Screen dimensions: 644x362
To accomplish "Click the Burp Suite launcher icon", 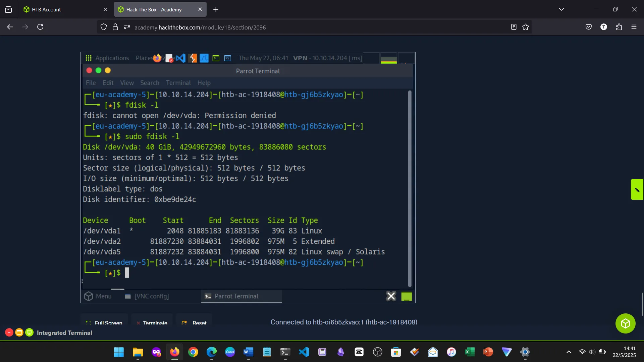I will coord(193,58).
